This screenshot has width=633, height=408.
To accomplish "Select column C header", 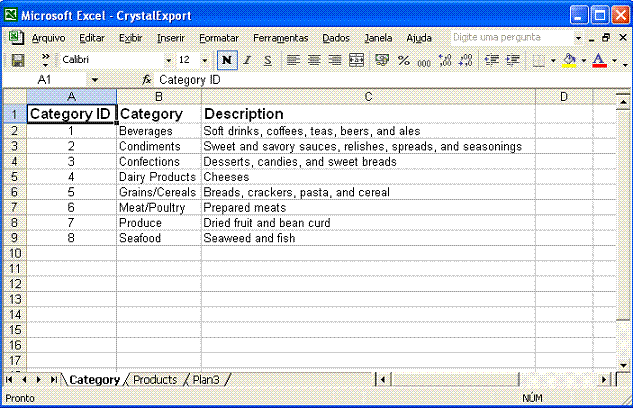I will (368, 96).
